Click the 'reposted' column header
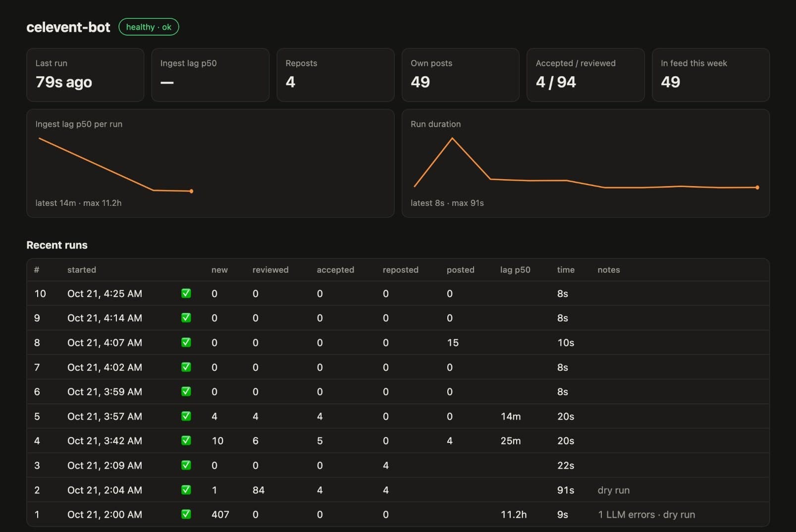796x532 pixels. [x=401, y=270]
